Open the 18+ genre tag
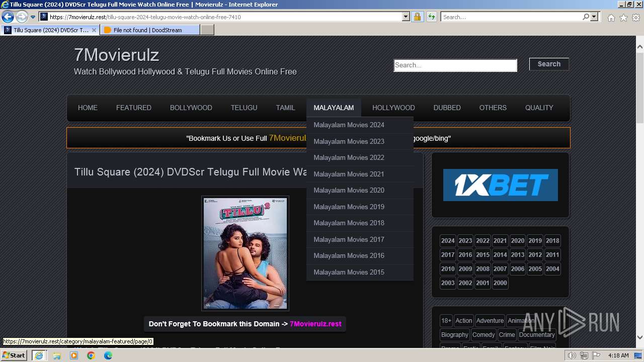The height and width of the screenshot is (362, 644). point(446,321)
